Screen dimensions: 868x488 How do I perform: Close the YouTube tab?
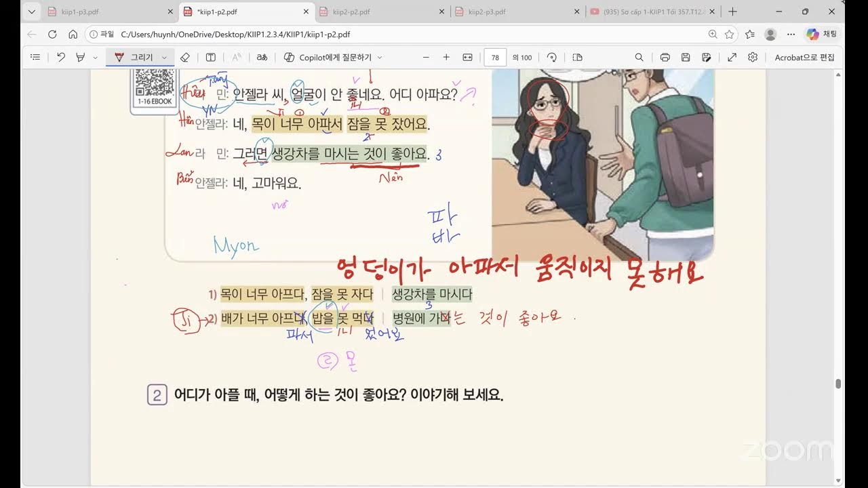pyautogui.click(x=713, y=12)
